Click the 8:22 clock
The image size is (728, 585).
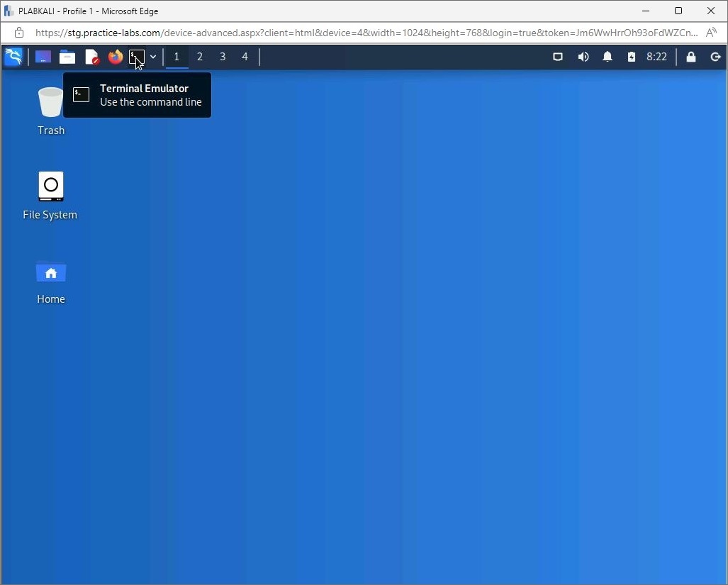656,57
